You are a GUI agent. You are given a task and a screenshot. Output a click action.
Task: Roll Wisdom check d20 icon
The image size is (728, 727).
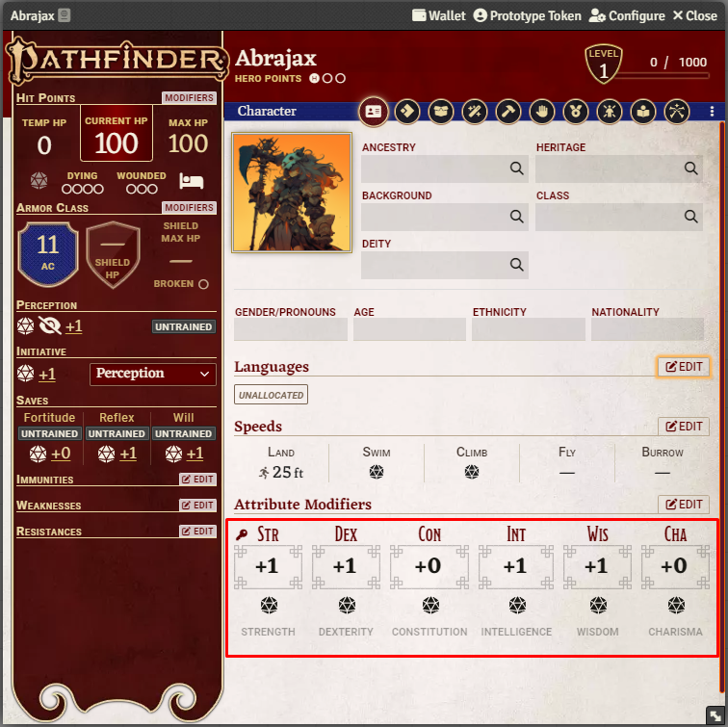click(x=598, y=606)
